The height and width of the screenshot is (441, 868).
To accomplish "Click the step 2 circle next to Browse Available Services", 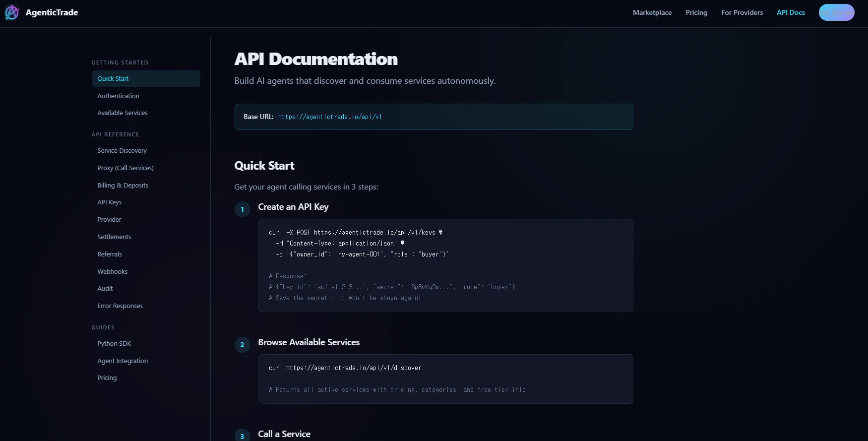I will click(x=242, y=344).
